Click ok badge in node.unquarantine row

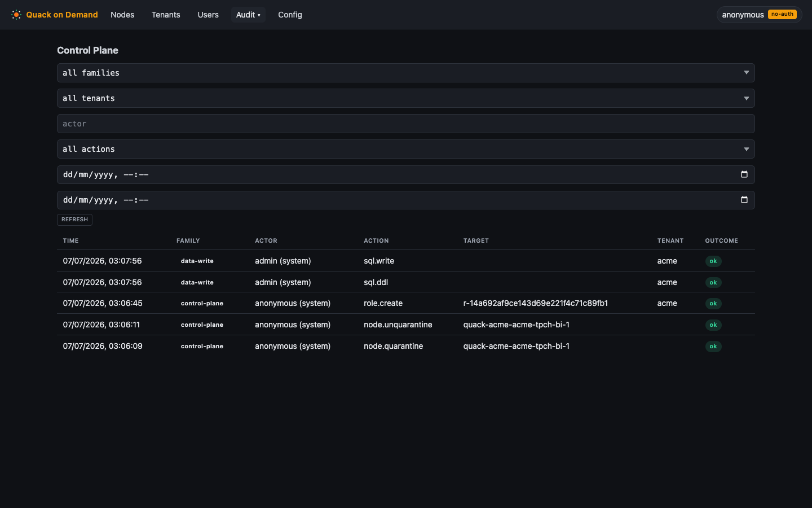[713, 325]
